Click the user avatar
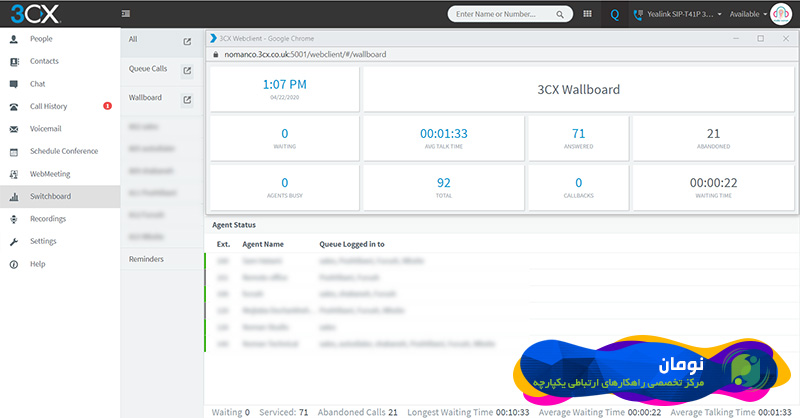800x418 pixels. [x=781, y=14]
